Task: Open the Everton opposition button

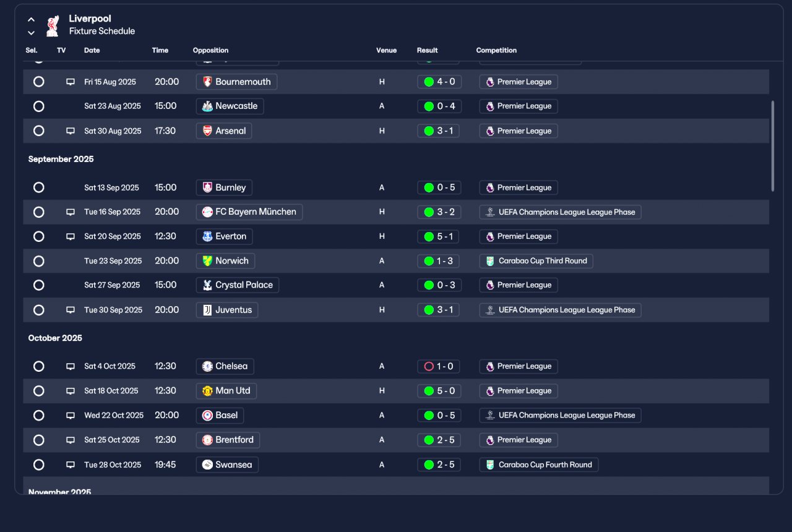Action: coord(225,236)
